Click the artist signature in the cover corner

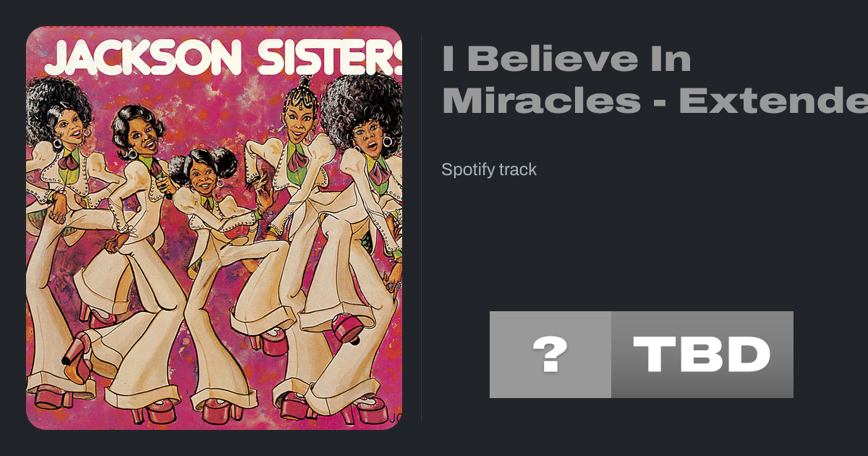pyautogui.click(x=394, y=418)
